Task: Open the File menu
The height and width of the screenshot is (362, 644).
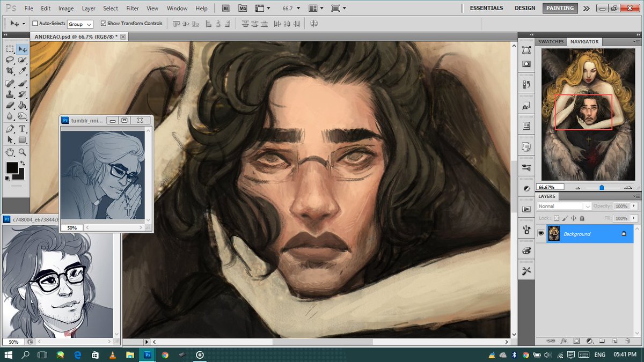Action: click(29, 9)
